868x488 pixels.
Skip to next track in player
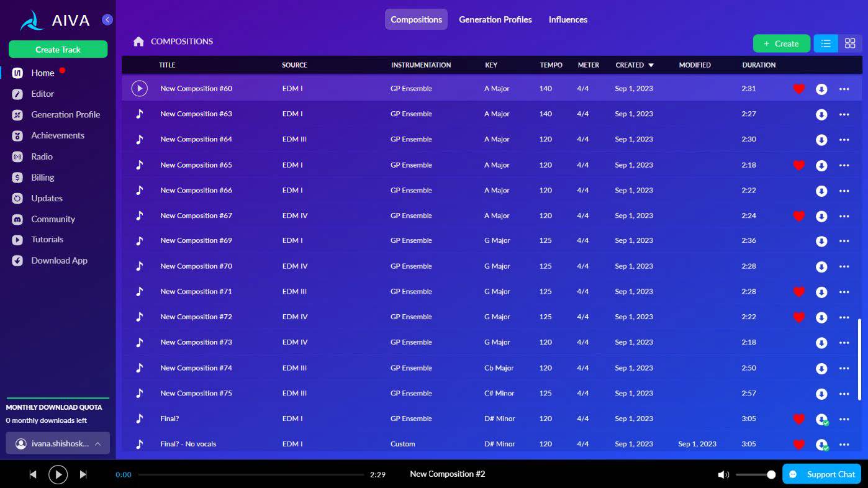(83, 474)
